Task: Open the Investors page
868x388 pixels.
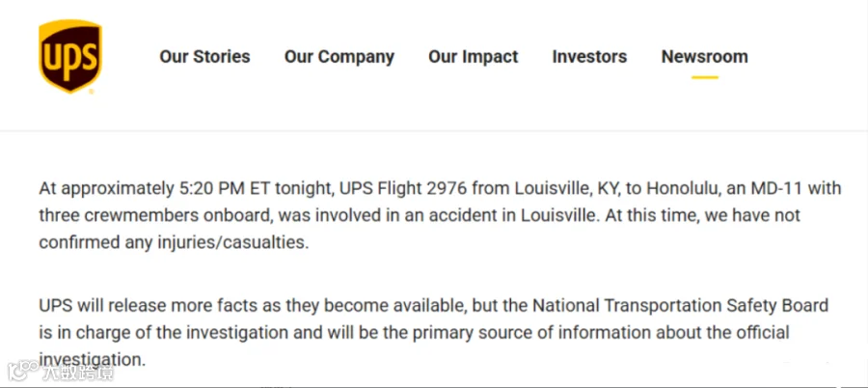Action: 589,57
